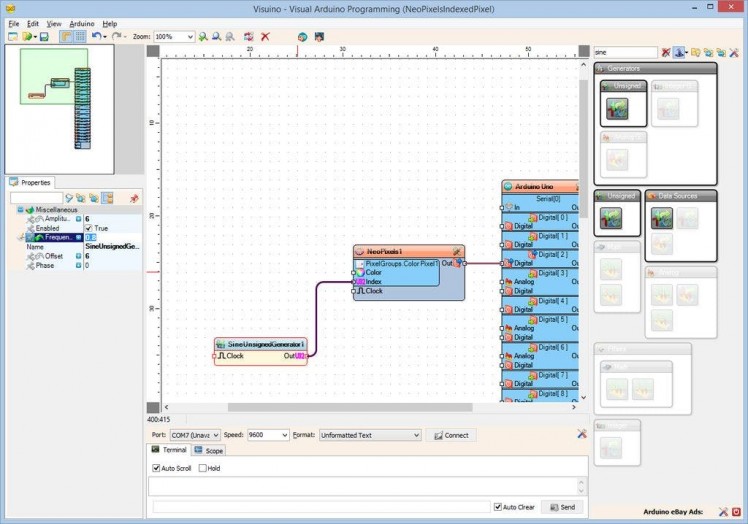Viewport: 748px width, 524px height.
Task: Click the Connect button
Action: [450, 435]
